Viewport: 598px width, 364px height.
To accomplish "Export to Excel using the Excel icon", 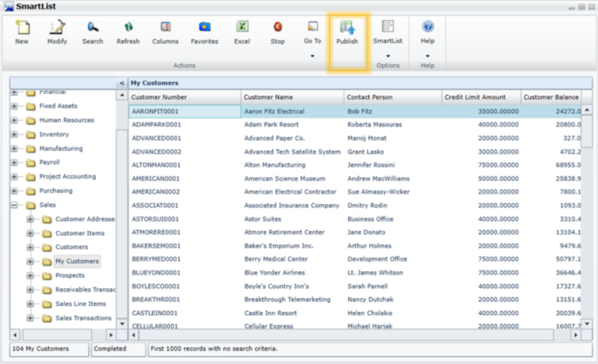I will click(242, 27).
